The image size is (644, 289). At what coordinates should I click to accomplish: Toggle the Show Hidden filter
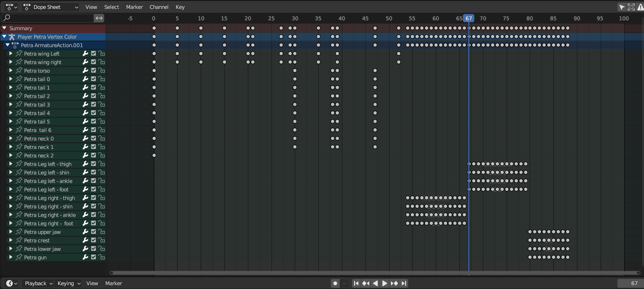coord(631,7)
